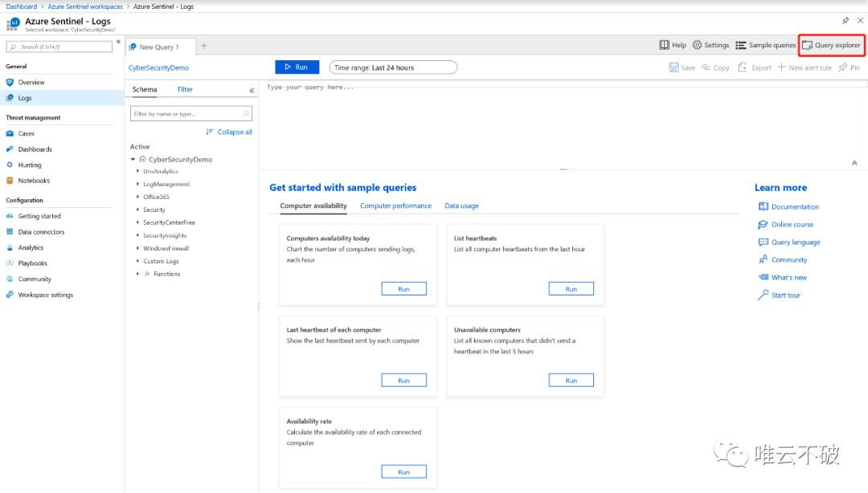Select the Data usage tab
This screenshot has width=868, height=493.
[461, 206]
